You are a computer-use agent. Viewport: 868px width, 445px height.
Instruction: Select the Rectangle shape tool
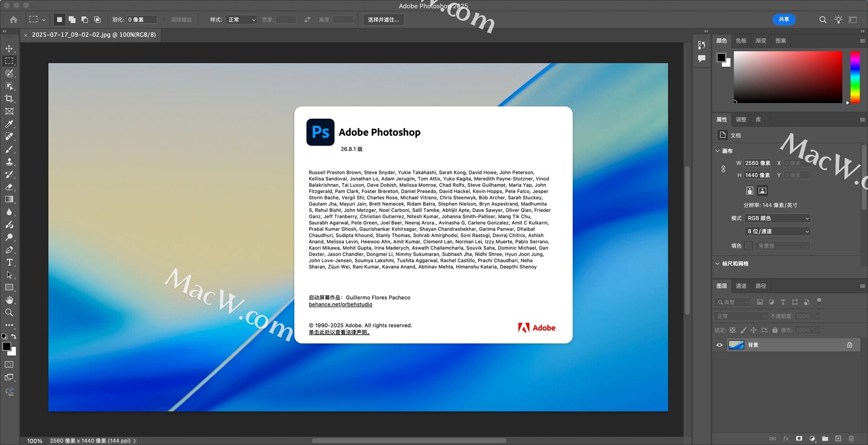(9, 287)
